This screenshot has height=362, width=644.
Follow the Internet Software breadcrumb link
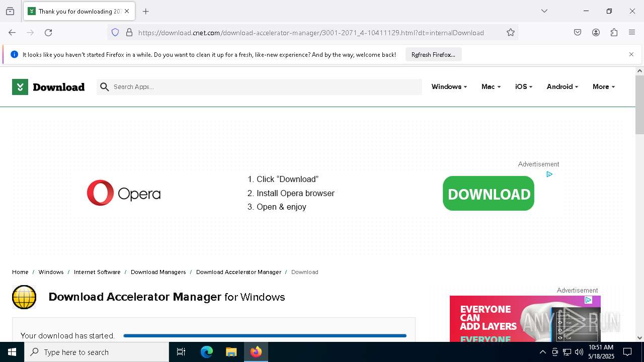pos(97,272)
